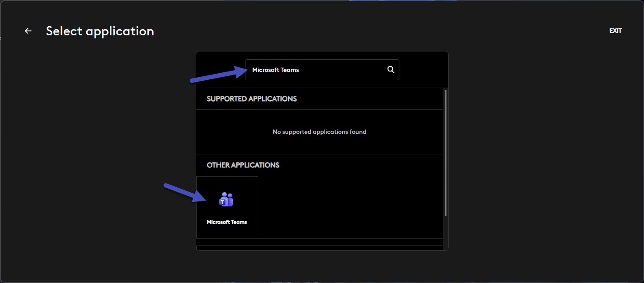
Task: Click the 'Select application' page title
Action: (x=100, y=31)
